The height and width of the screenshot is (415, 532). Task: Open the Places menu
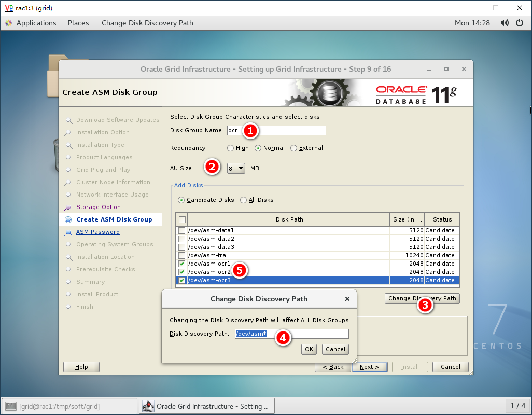pyautogui.click(x=78, y=23)
